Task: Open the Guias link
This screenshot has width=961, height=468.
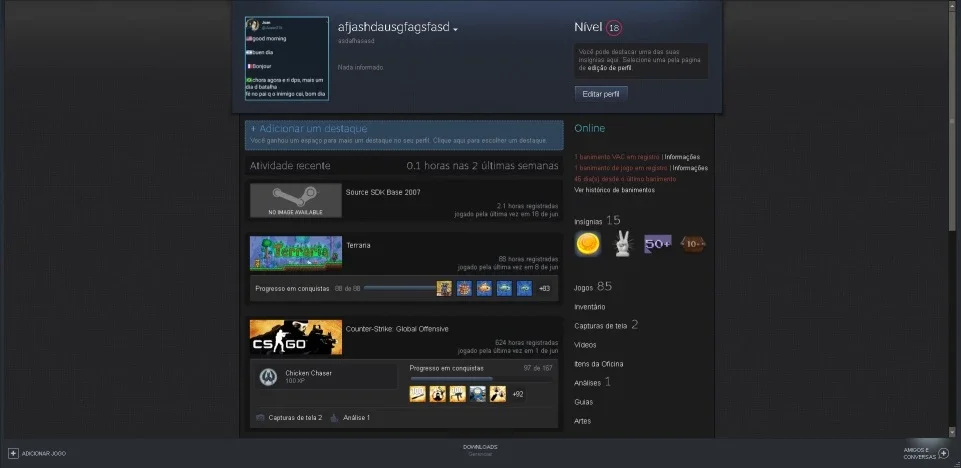Action: (583, 402)
